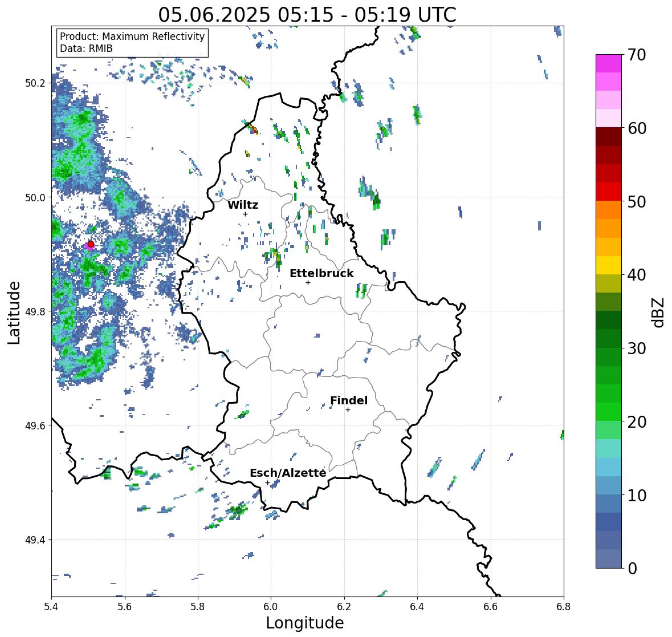Click the red dot marker on the map
This screenshot has height=637, width=672.
click(x=91, y=244)
